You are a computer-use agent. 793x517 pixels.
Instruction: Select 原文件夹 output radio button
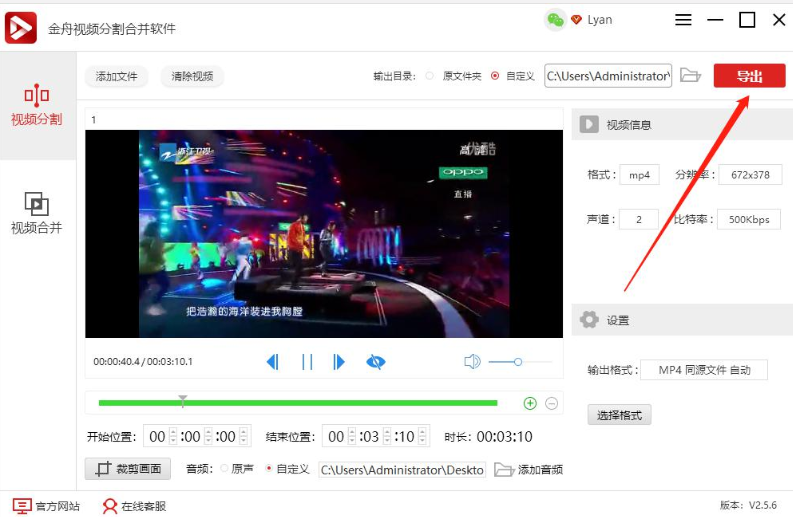pos(430,76)
